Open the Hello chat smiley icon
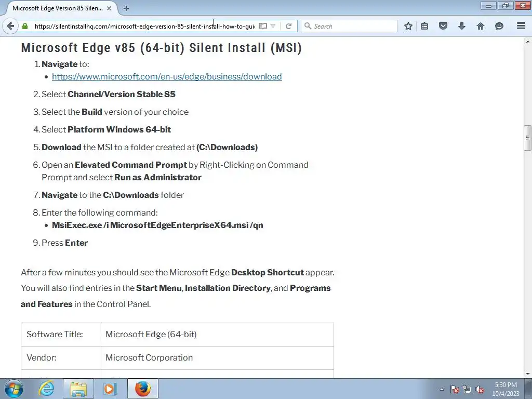The image size is (532, 399). point(499,26)
